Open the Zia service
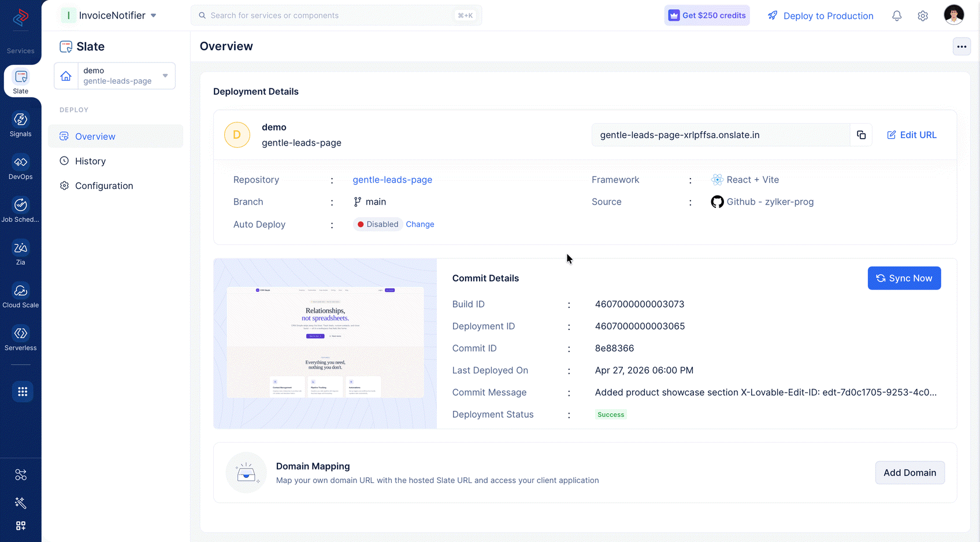 [21, 253]
